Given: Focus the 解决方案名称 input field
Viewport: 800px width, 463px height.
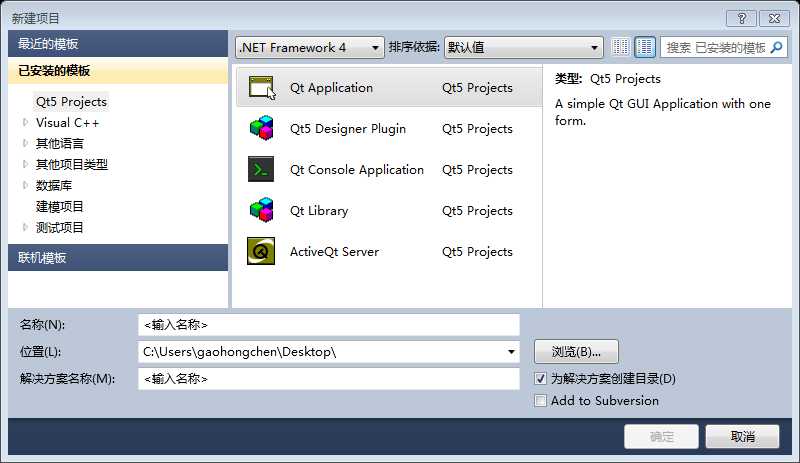Looking at the screenshot, I should [329, 379].
